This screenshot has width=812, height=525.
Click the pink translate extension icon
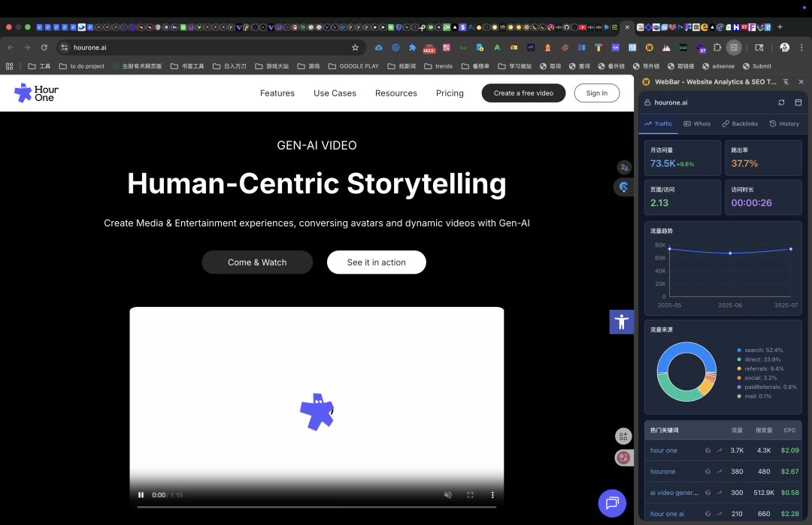447,47
